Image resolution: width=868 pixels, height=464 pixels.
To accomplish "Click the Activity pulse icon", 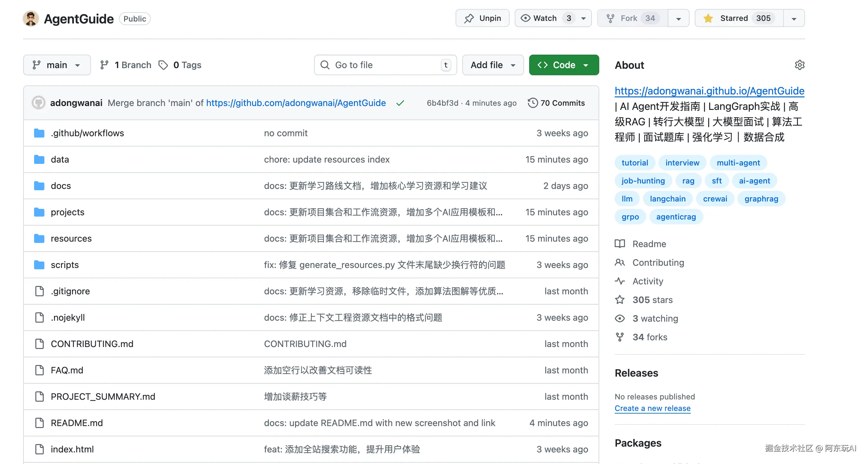I will [619, 281].
